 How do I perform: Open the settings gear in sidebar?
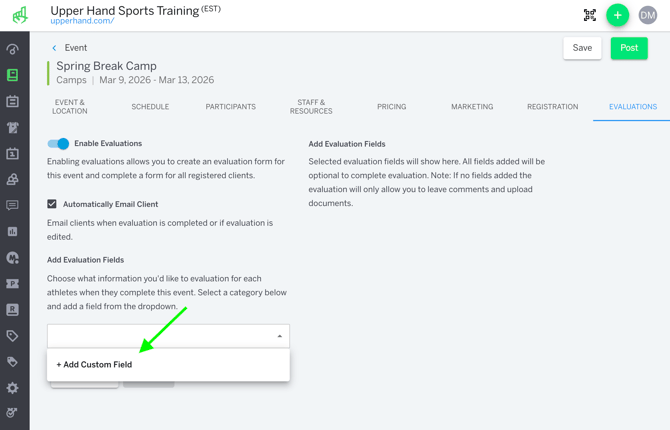(x=13, y=388)
